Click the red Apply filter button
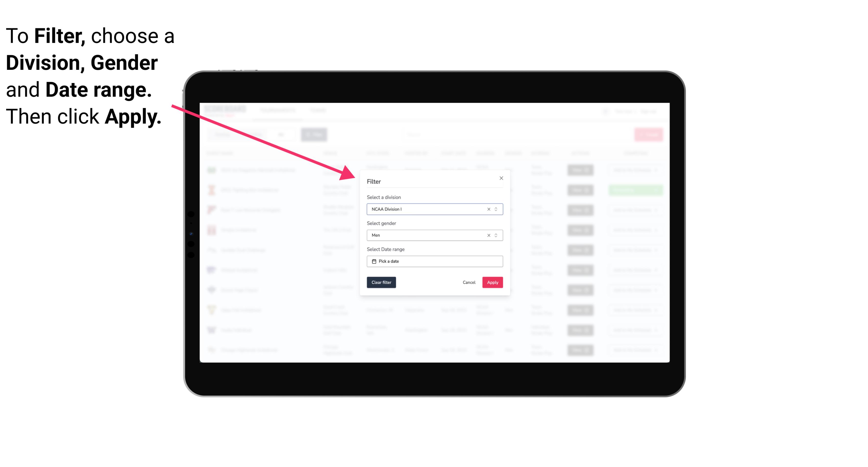The height and width of the screenshot is (467, 868). click(x=492, y=283)
